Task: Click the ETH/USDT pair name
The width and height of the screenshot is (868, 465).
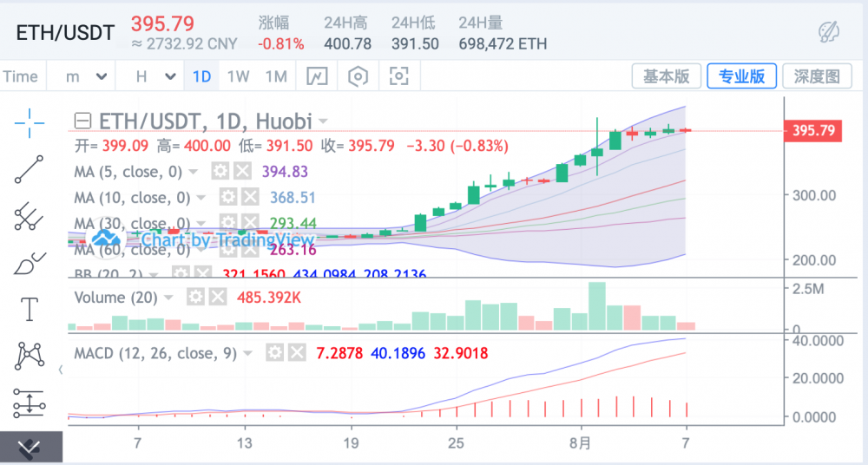Action: tap(65, 33)
